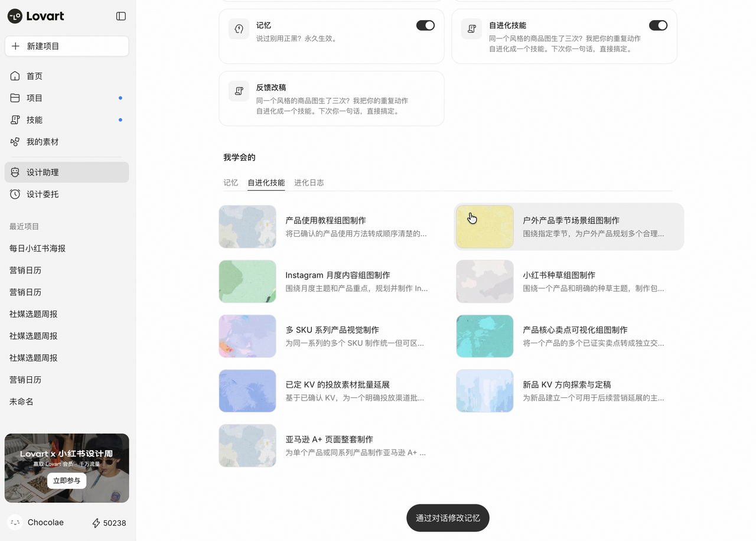The image size is (756, 541).
Task: Click the icon on the 记忆 card
Action: (x=239, y=29)
